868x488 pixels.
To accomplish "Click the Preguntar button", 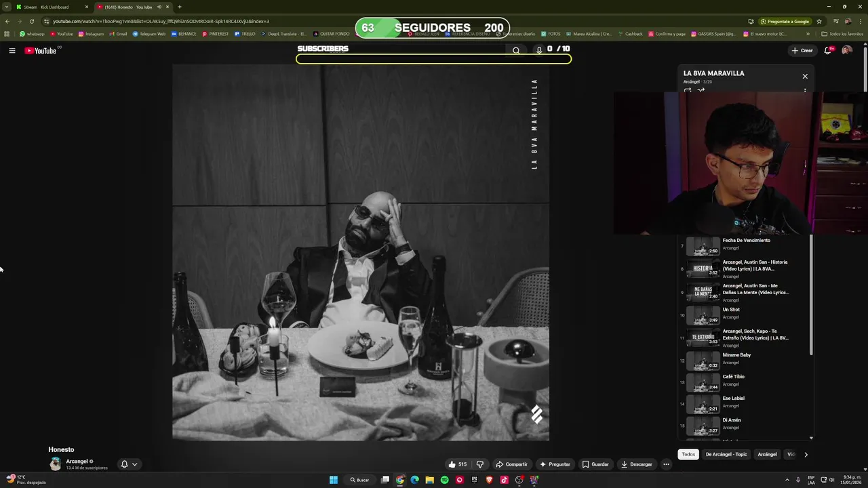I will [x=555, y=464].
